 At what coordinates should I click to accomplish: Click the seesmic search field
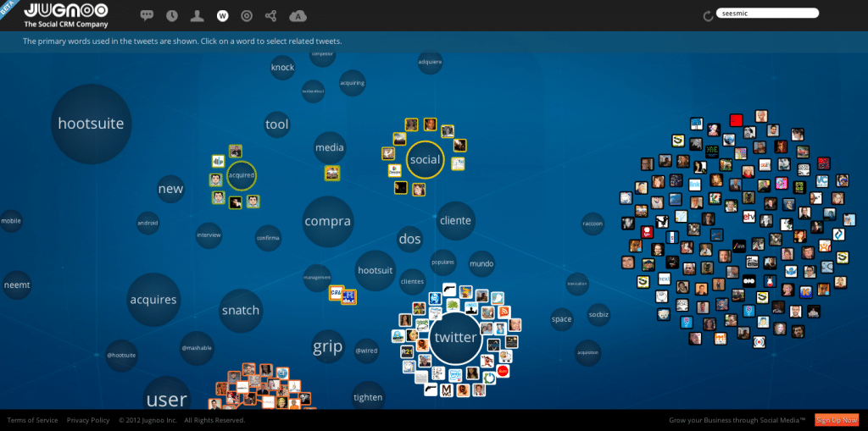[766, 14]
